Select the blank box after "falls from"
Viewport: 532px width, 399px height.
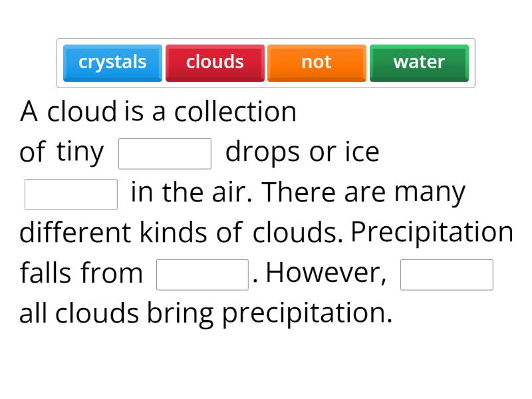click(x=202, y=275)
